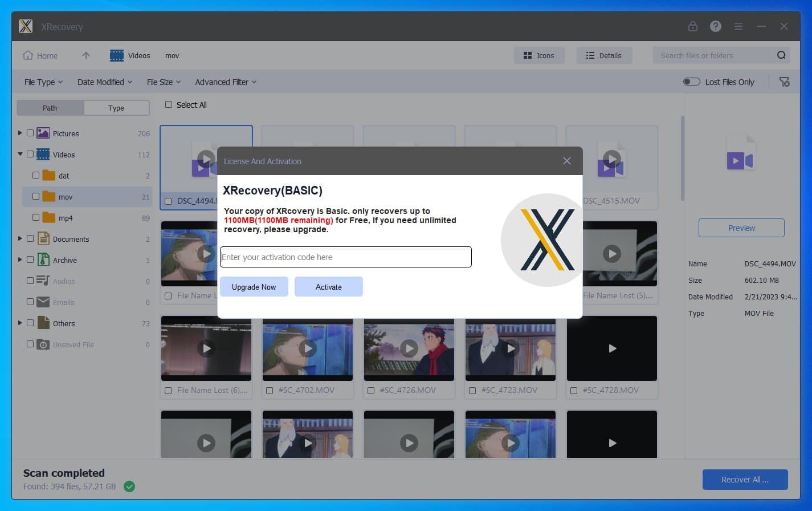
Task: Expand the Documents tree node
Action: [20, 239]
